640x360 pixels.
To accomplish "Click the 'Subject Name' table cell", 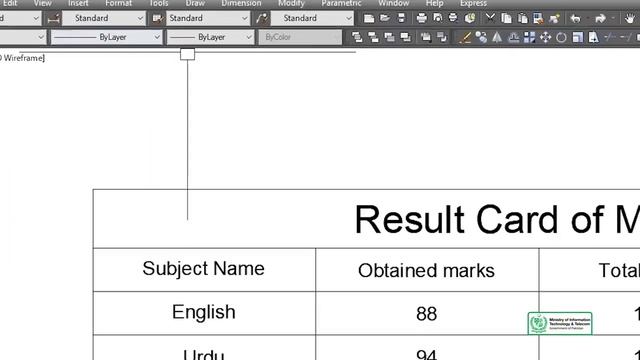I will click(204, 269).
